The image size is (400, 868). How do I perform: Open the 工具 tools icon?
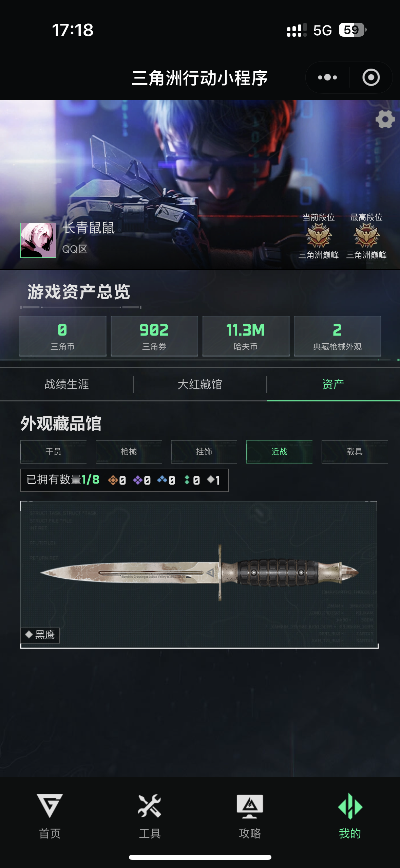(150, 806)
